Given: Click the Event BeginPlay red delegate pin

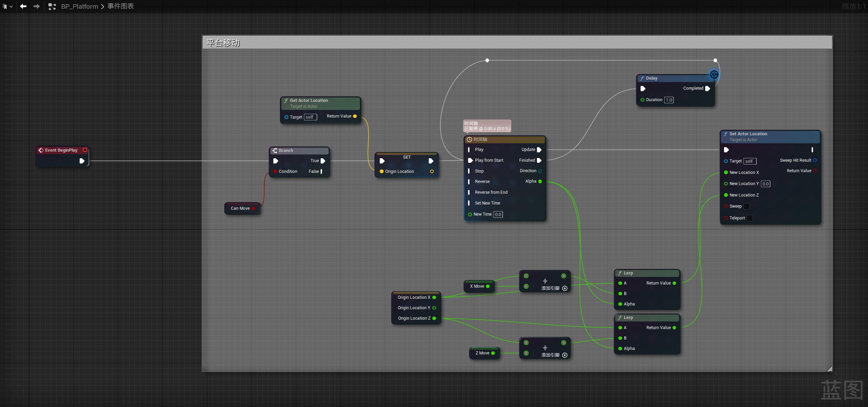Looking at the screenshot, I should (x=85, y=150).
